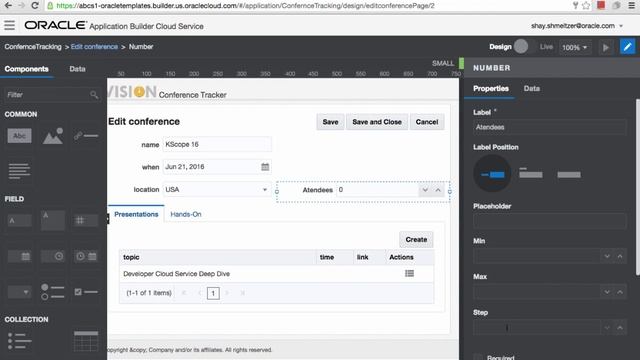Open Chrome browser menu icon

coord(631,6)
